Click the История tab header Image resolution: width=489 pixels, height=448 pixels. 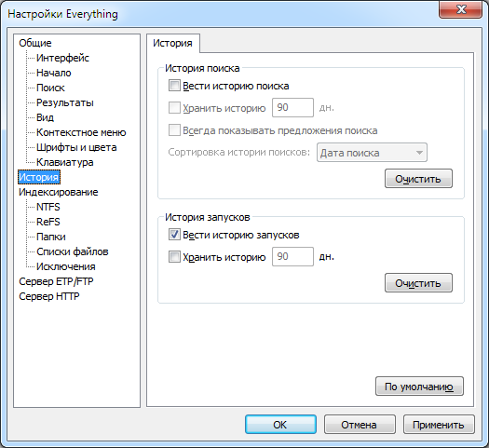tap(172, 43)
